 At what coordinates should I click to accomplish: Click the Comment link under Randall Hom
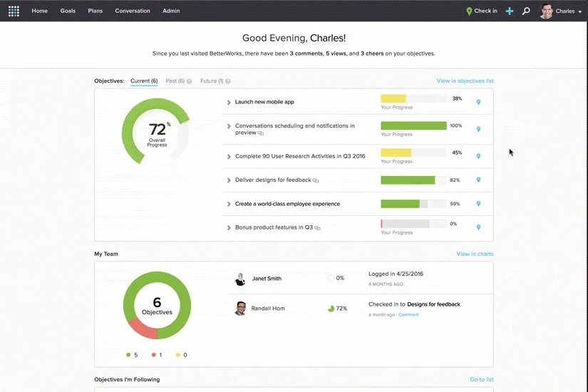[x=408, y=315]
